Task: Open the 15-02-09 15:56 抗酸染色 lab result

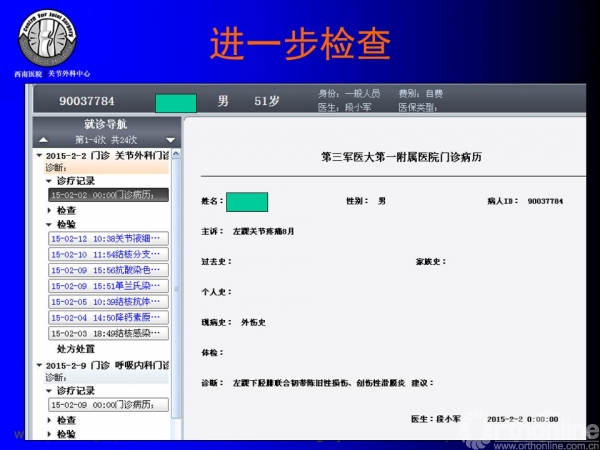Action: [109, 270]
